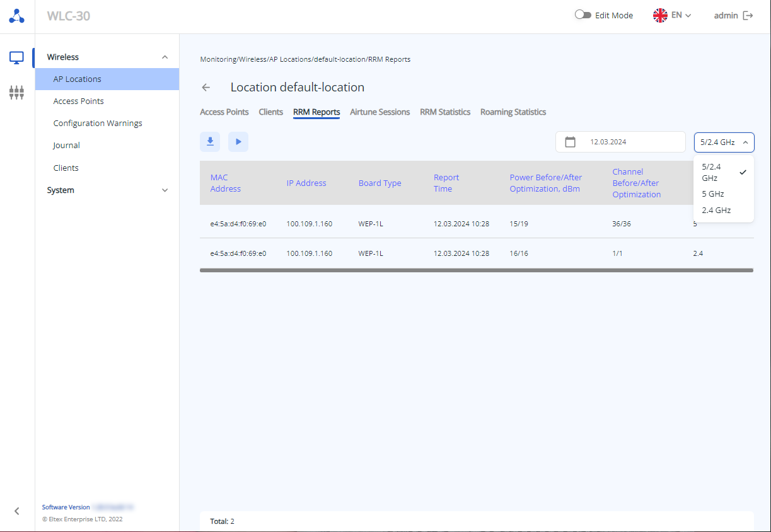Go to Access Points in sidebar
Viewport: 771px width, 532px height.
coord(79,101)
